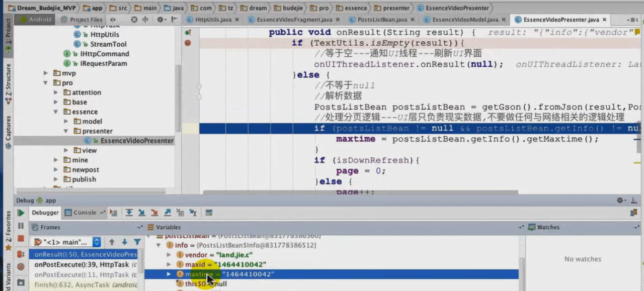
Task: Toggle the frames filter funnel icon
Action: (137, 242)
